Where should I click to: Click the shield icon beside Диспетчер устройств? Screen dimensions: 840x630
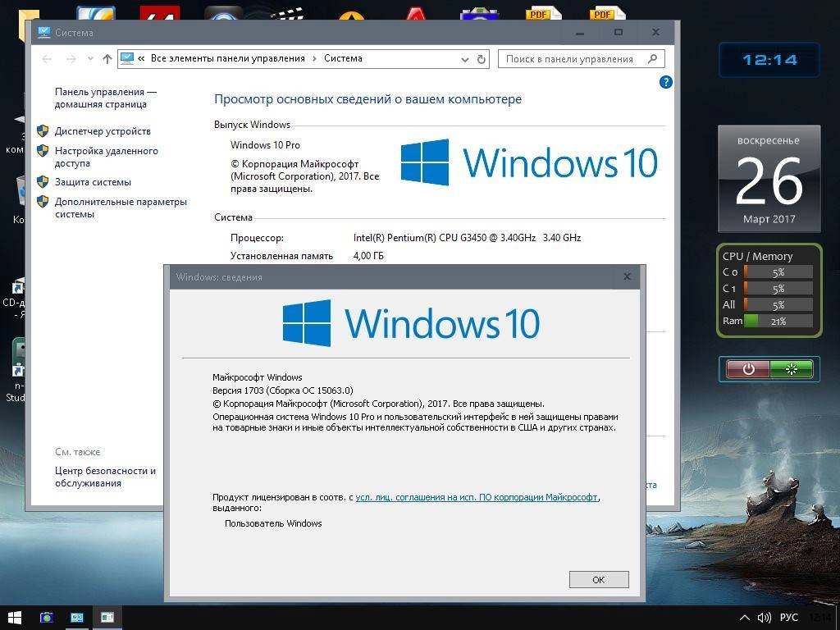point(43,130)
